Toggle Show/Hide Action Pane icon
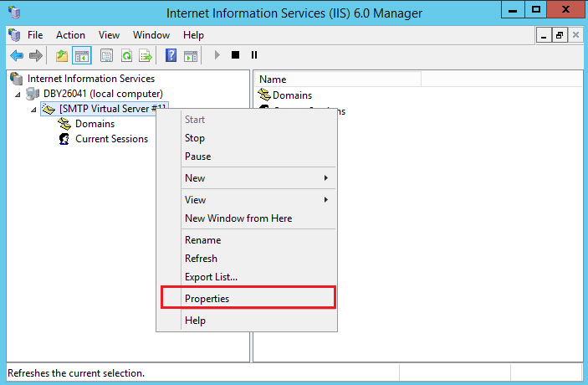 point(191,55)
